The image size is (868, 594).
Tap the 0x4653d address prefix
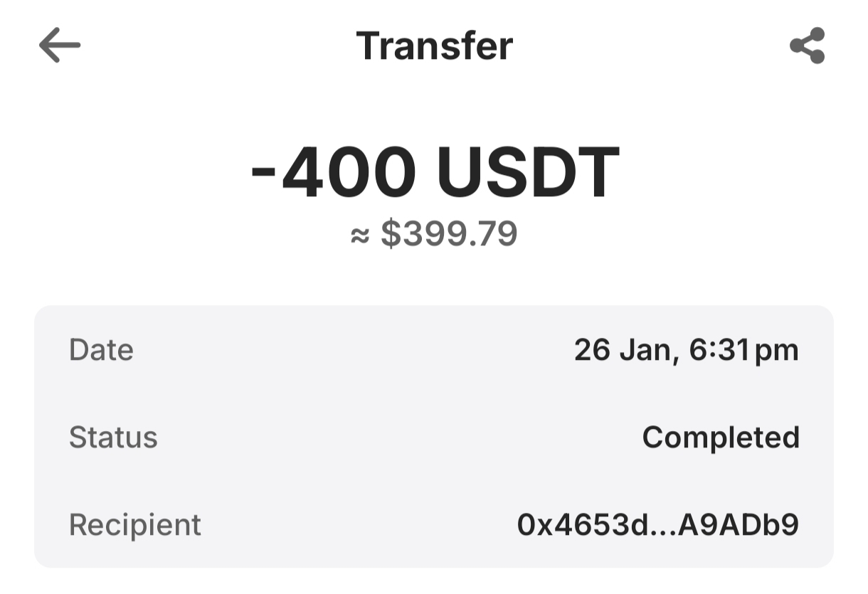tap(582, 525)
